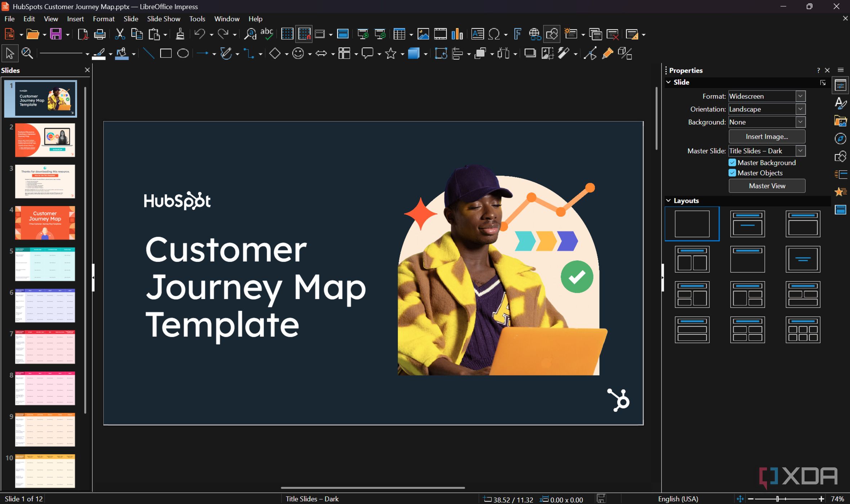Screen dimensions: 850x504
Task: Select the Rectangle drawing tool
Action: pos(166,54)
